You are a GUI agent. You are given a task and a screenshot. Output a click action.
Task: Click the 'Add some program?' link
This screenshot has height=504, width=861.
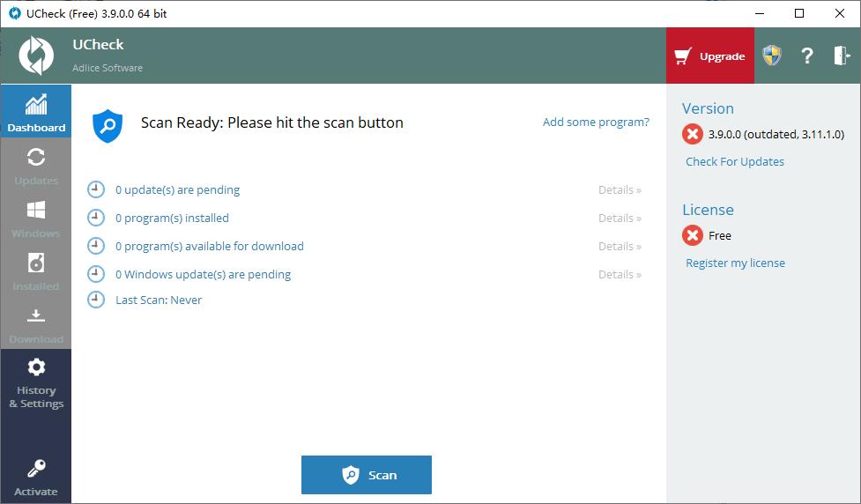tap(596, 122)
